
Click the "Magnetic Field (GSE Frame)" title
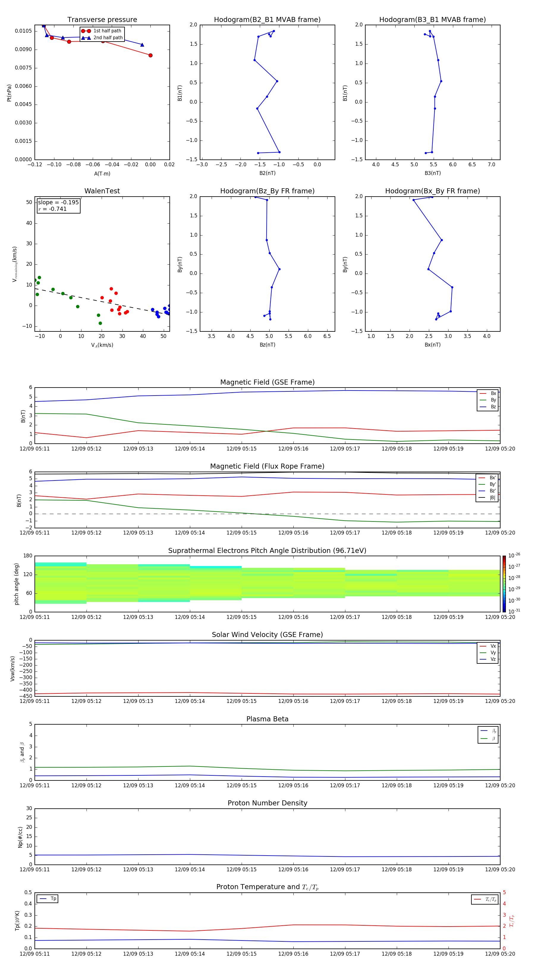(267, 382)
